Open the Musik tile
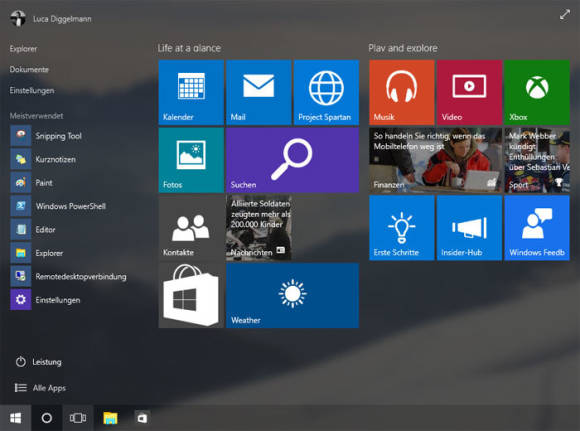This screenshot has height=431, width=580. pyautogui.click(x=402, y=92)
